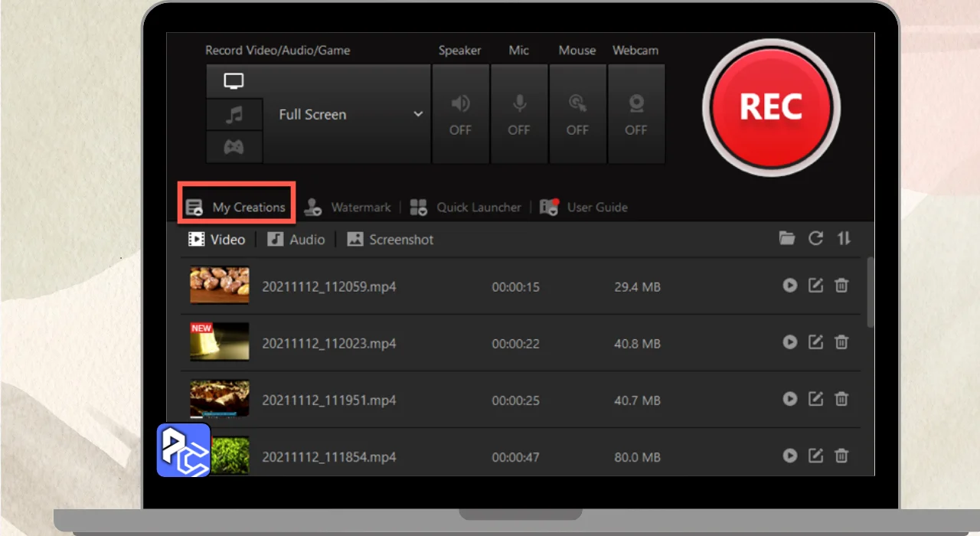Turn on the Webcam overlay
The height and width of the screenshot is (536, 980).
point(635,114)
